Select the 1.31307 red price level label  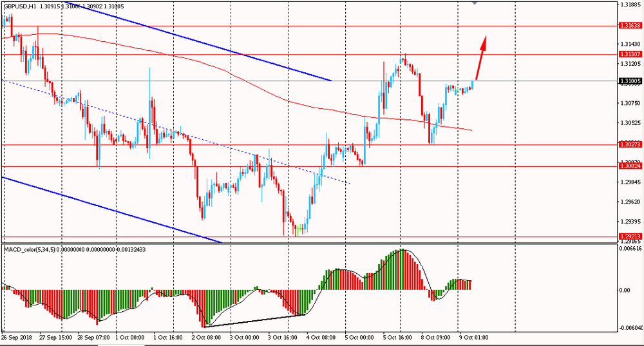point(630,54)
